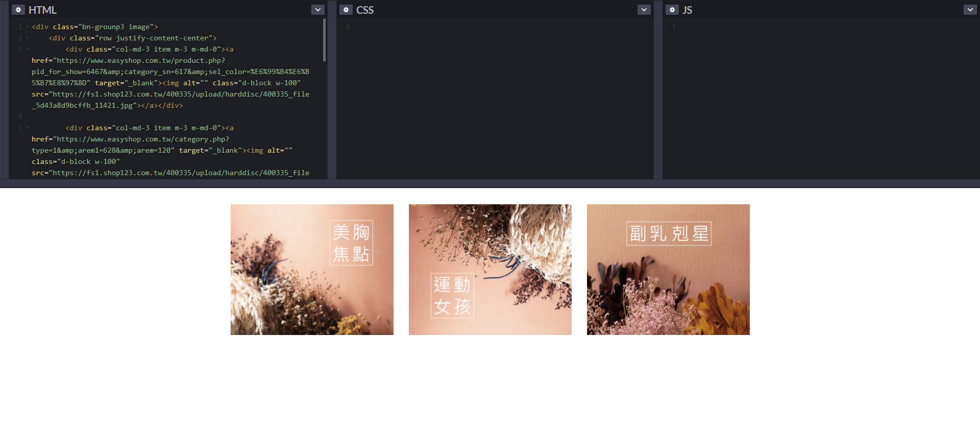Open the 副乳剋星 banner image link
The width and height of the screenshot is (980, 430).
[x=668, y=270]
